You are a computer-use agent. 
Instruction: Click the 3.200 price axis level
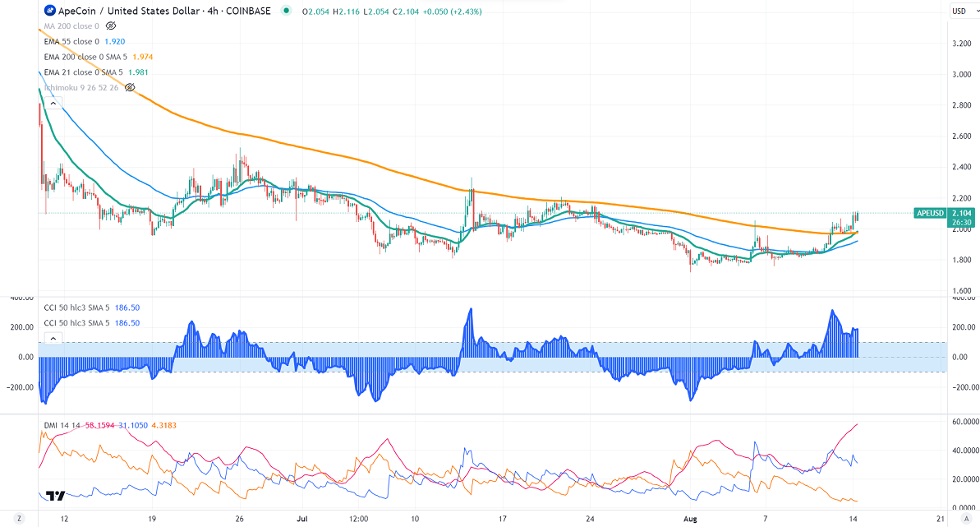961,44
